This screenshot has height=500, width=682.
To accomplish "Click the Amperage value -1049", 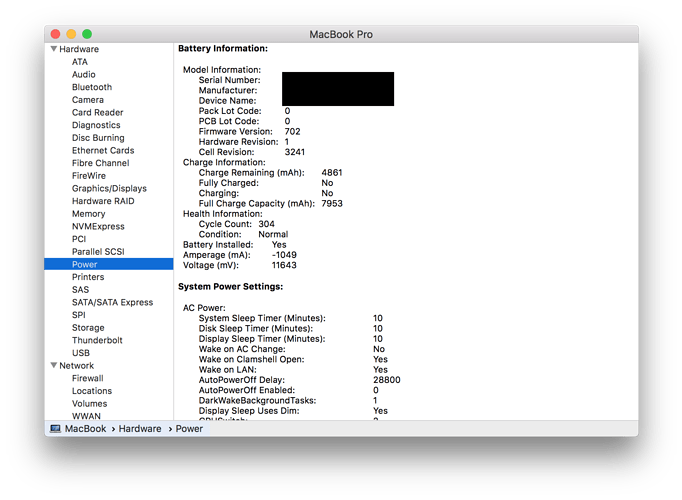I will pyautogui.click(x=284, y=255).
